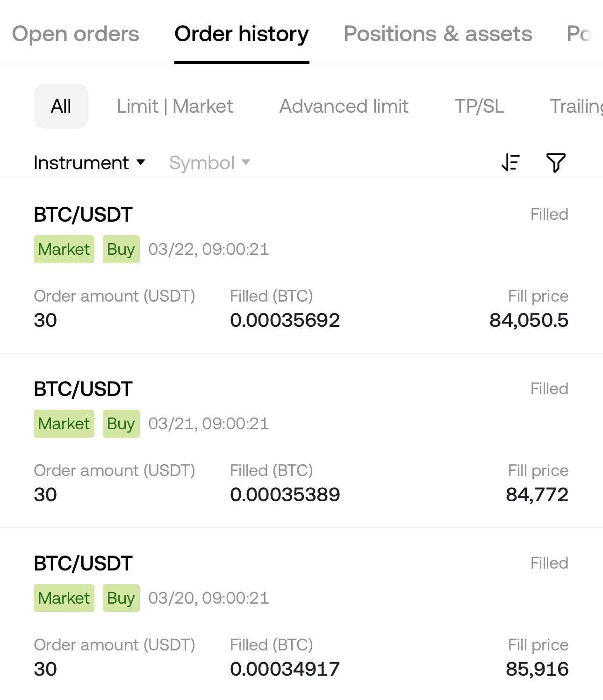Select the Order history tab

coord(242,34)
